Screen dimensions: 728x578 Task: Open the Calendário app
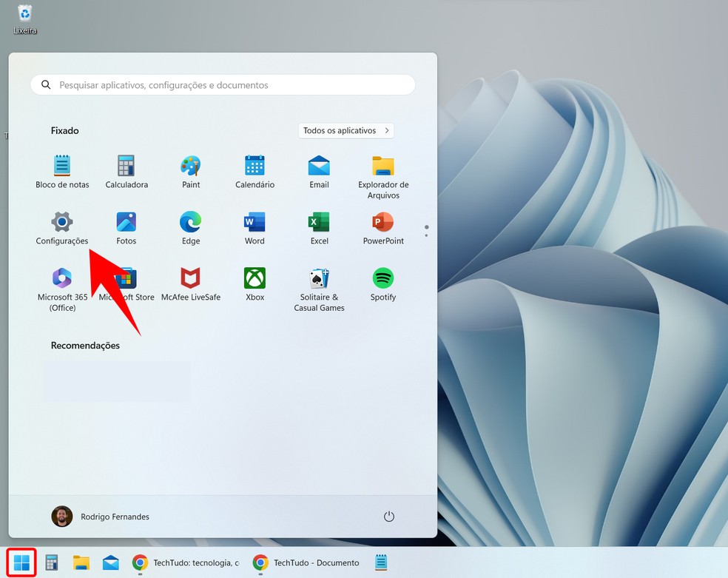tap(255, 171)
